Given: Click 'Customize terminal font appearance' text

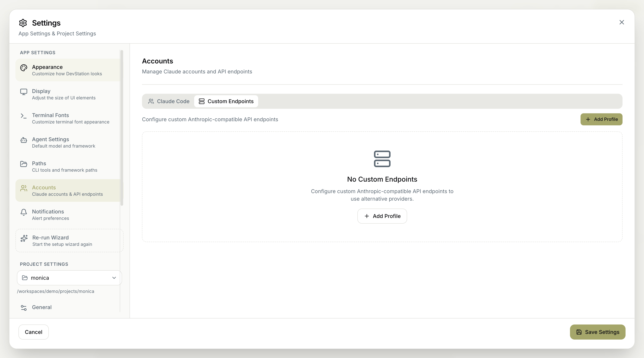Looking at the screenshot, I should 71,122.
